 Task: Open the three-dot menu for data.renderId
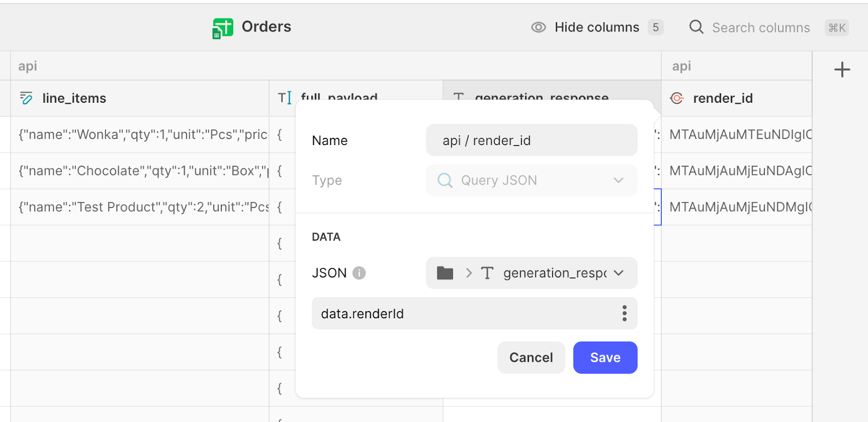point(624,313)
